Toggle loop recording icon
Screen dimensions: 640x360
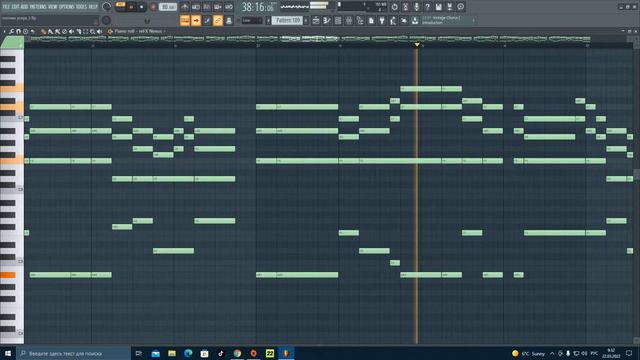pos(229,7)
